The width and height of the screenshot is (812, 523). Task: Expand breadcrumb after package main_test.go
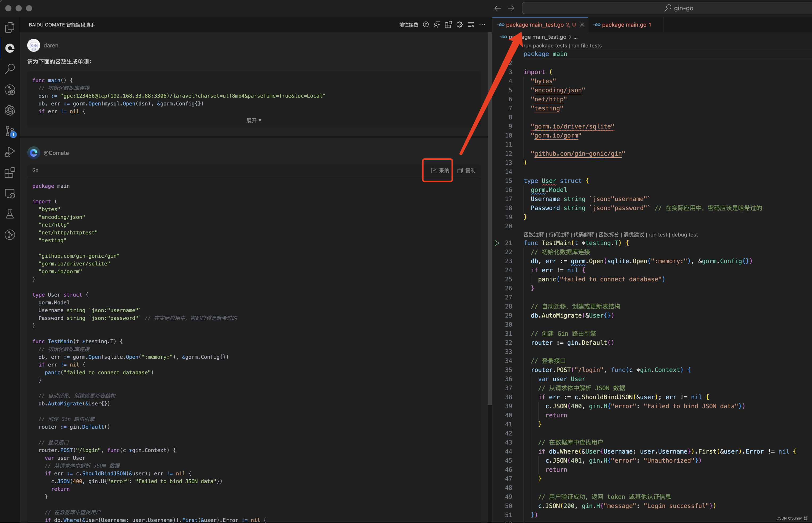pyautogui.click(x=576, y=37)
